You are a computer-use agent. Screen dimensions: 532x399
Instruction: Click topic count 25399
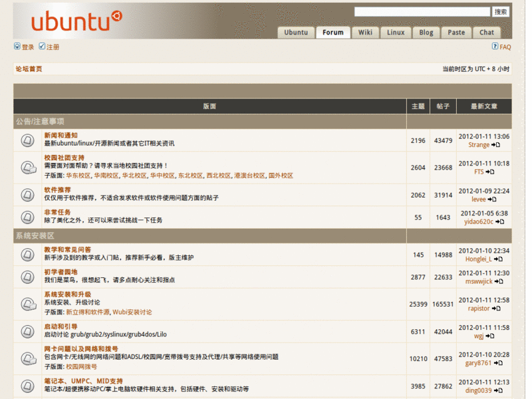coord(418,305)
